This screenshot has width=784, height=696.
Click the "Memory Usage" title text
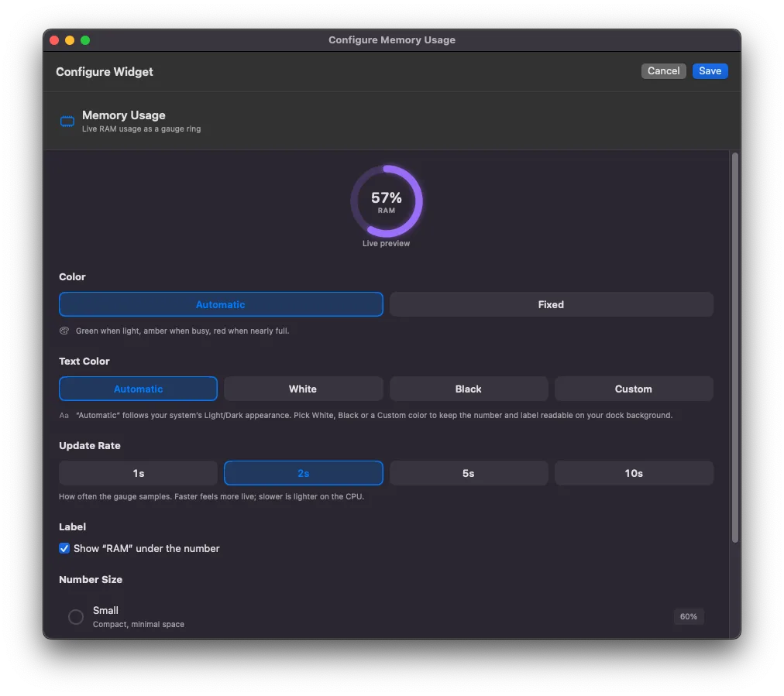click(x=123, y=115)
